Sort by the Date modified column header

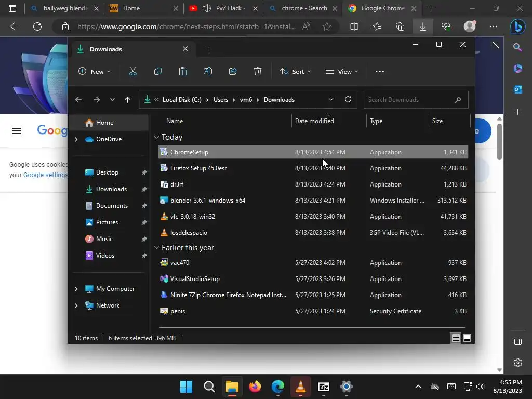click(314, 121)
